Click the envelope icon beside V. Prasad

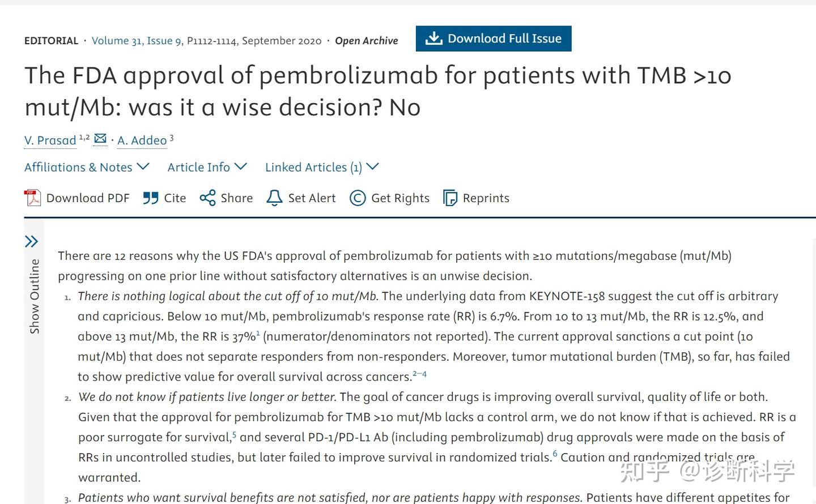coord(100,138)
